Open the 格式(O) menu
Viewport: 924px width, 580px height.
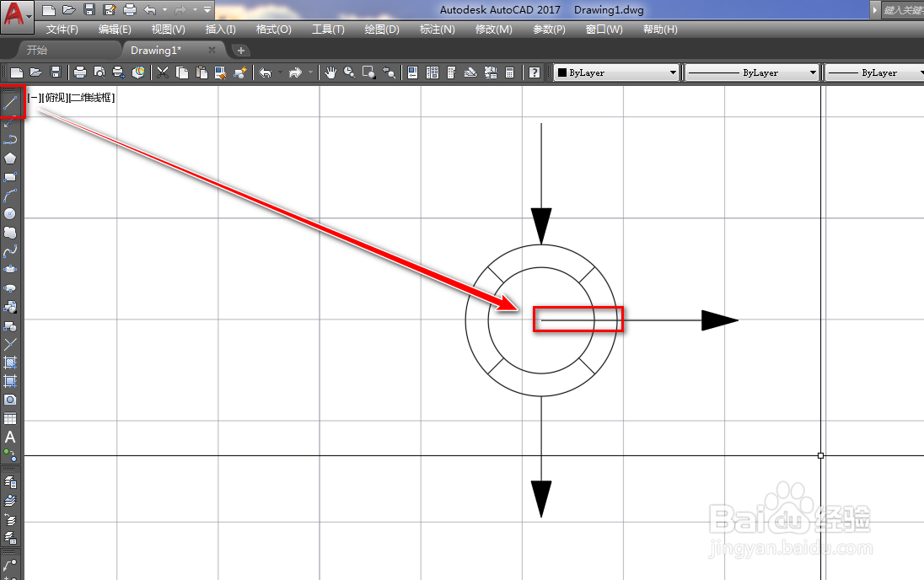(x=273, y=30)
